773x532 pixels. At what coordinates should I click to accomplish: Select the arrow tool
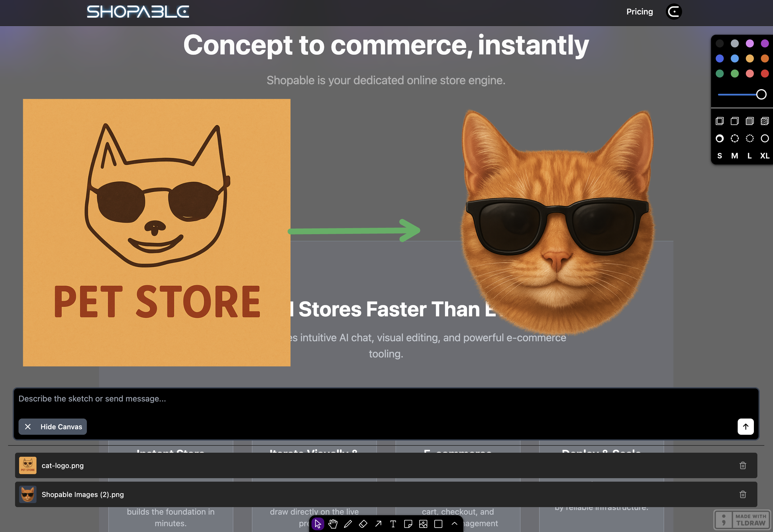pyautogui.click(x=378, y=524)
